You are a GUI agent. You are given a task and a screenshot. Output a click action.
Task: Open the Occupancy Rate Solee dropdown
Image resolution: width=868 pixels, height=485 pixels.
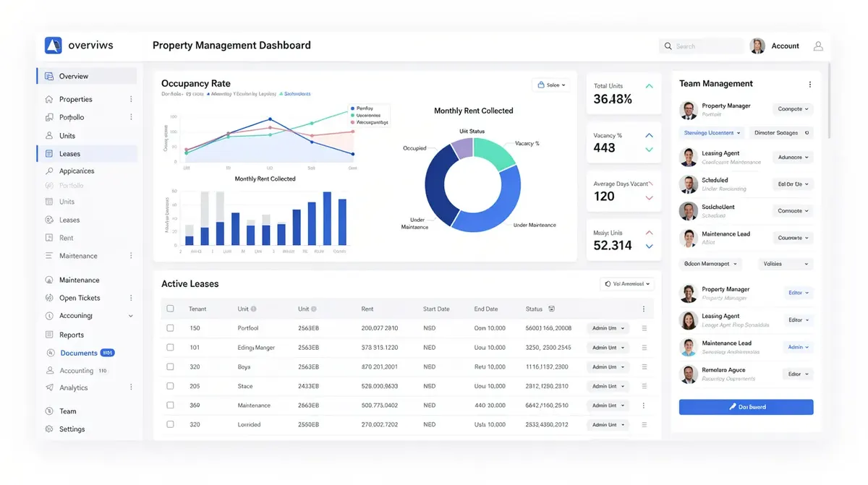[x=551, y=85]
